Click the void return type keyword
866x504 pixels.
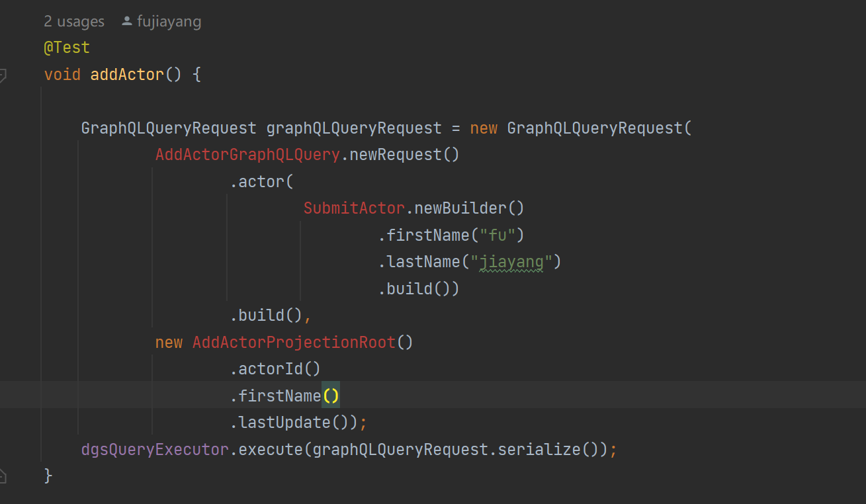[x=62, y=75]
